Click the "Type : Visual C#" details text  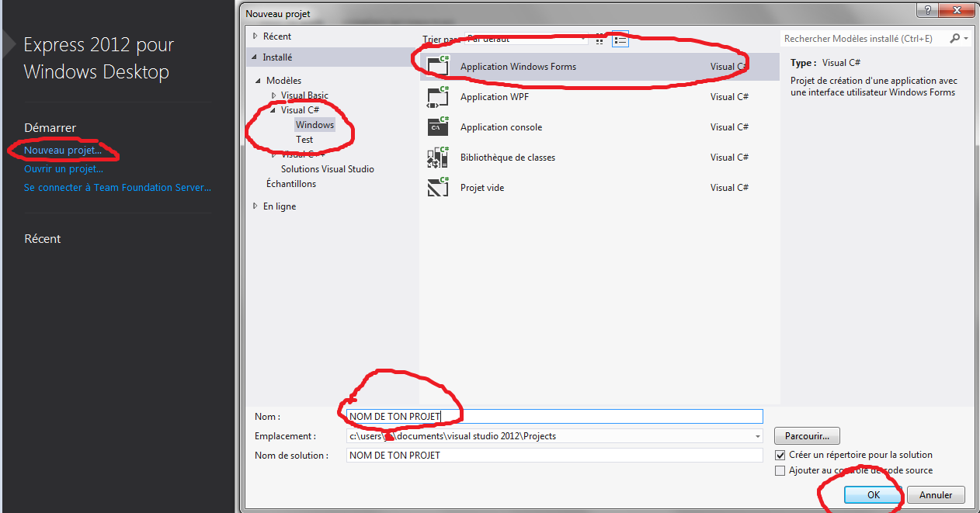pyautogui.click(x=825, y=63)
